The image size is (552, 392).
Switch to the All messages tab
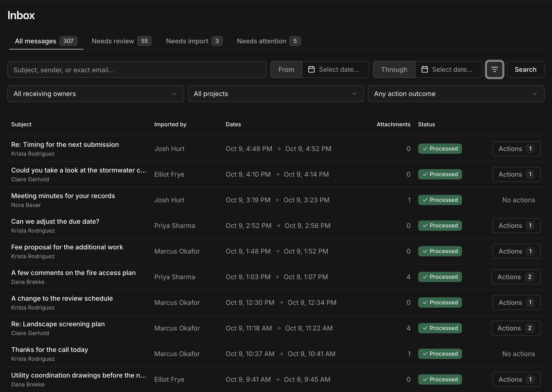pyautogui.click(x=46, y=41)
